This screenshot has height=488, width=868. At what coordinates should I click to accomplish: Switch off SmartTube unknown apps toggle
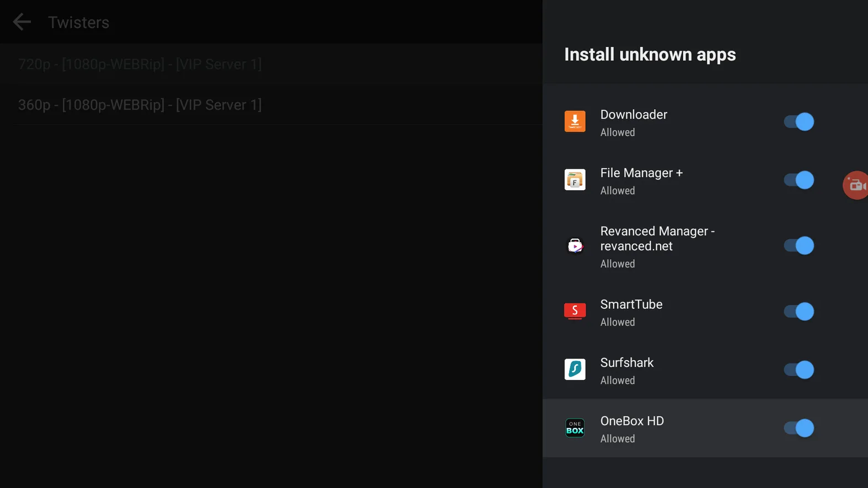[799, 311]
